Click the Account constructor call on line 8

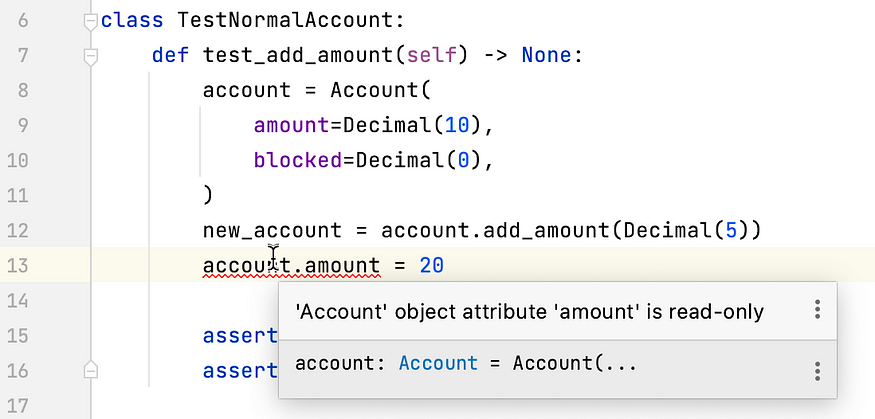pyautogui.click(x=374, y=90)
